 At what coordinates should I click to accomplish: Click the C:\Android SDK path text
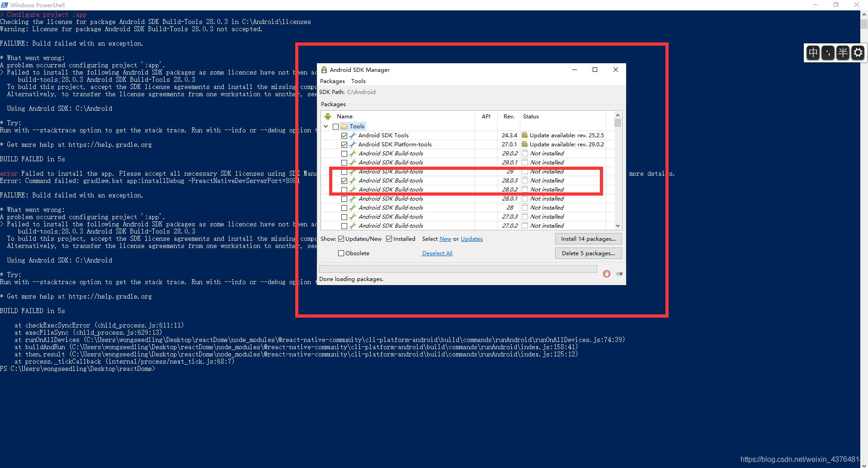pos(361,92)
